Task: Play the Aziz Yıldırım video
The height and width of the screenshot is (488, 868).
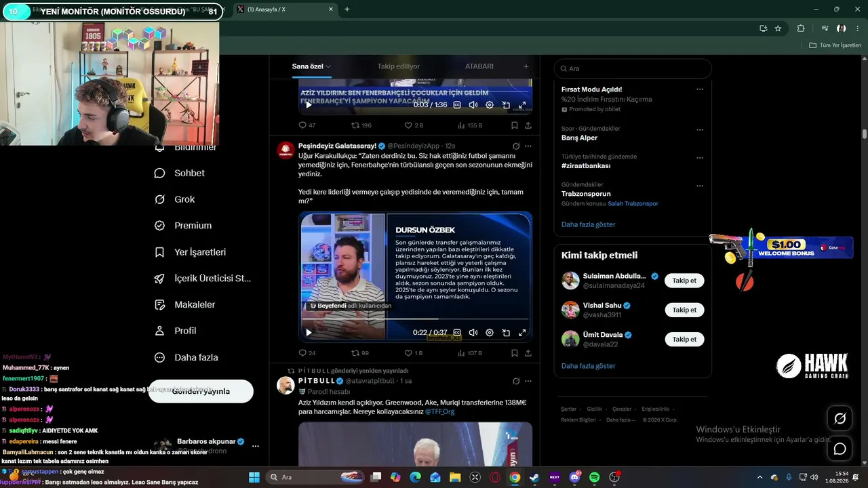Action: coord(309,105)
